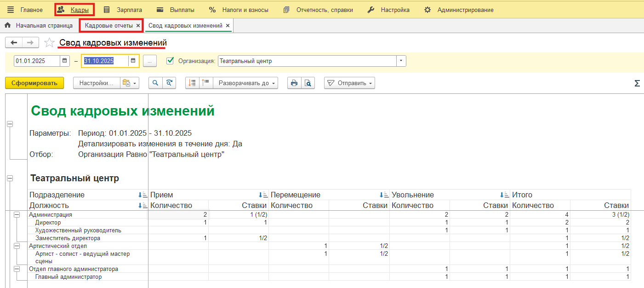Open the Настройки... button

coord(97,83)
